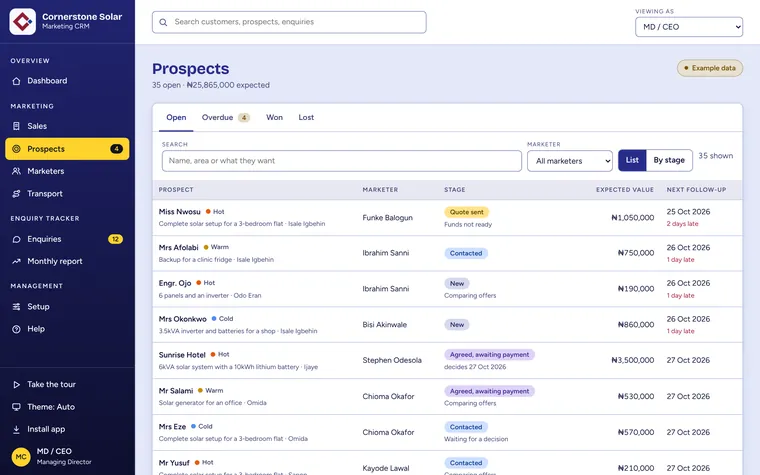Change Theme: Auto setting
The image size is (760, 475).
pyautogui.click(x=67, y=407)
